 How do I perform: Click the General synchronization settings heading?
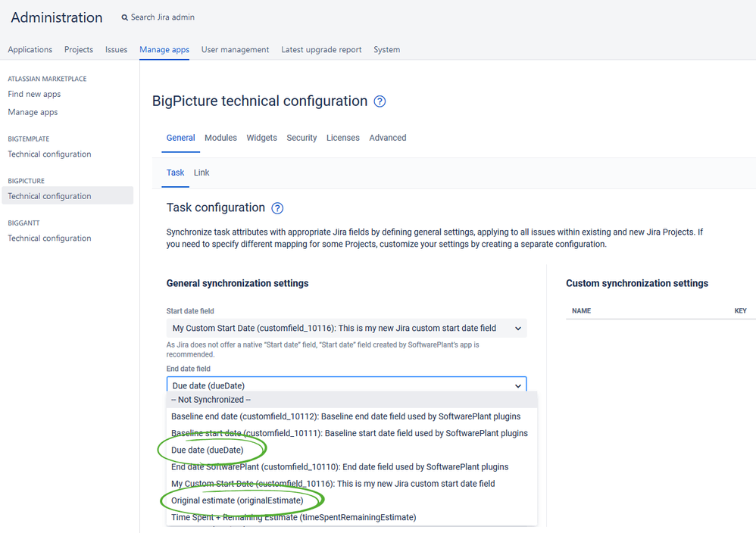pos(237,283)
